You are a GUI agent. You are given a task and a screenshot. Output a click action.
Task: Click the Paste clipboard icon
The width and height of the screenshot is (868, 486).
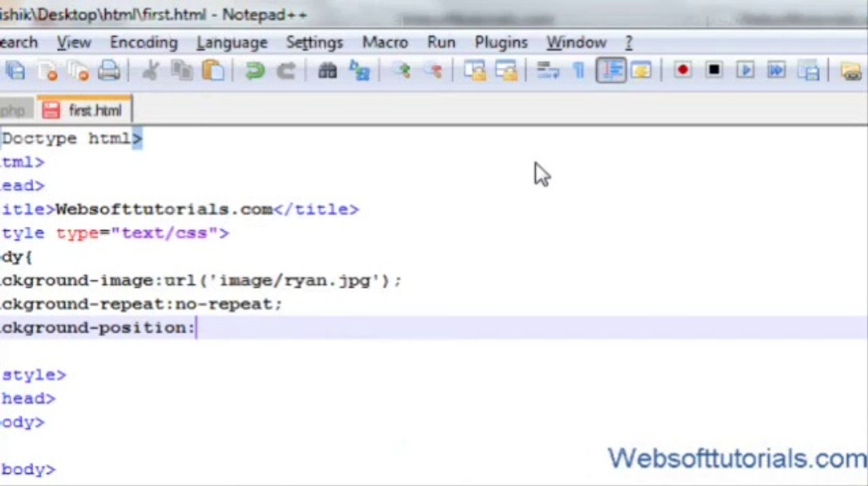point(213,70)
